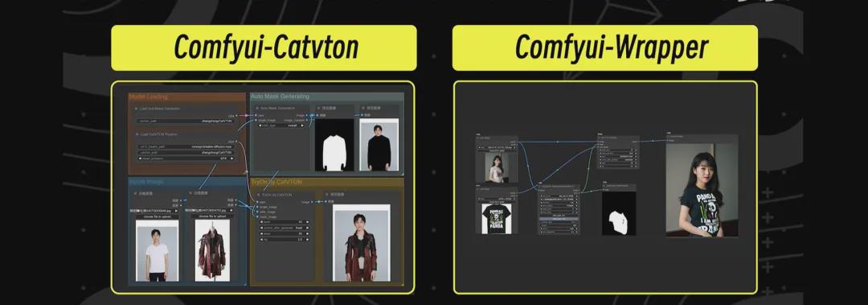Open the mixed_precision dropdown in Load CatVTON Pipeline
Screen dimensions: 868x305
(185, 158)
